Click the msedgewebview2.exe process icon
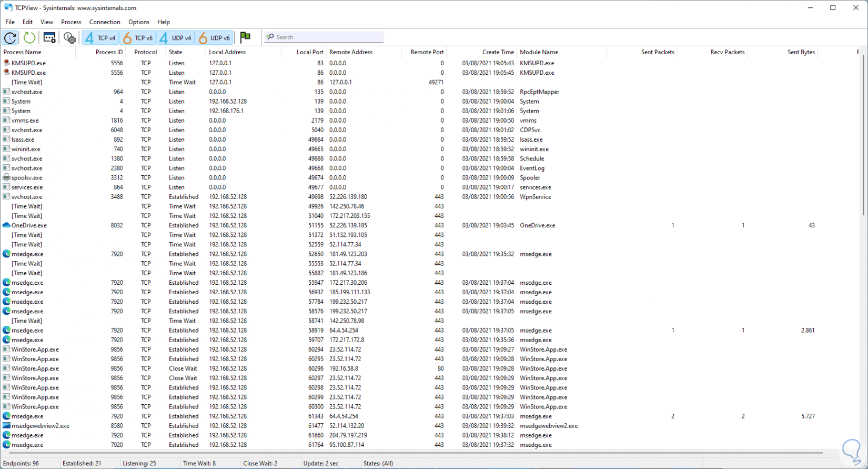The width and height of the screenshot is (868, 469). (6, 426)
